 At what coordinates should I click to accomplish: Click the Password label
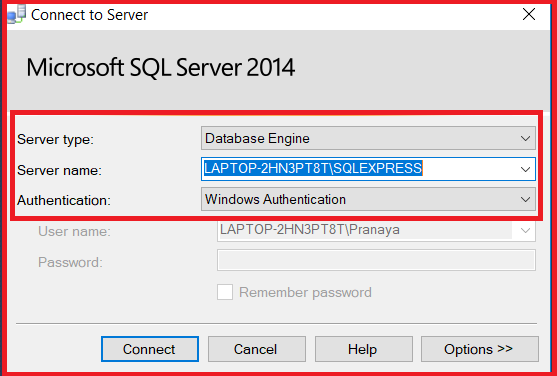(x=70, y=262)
